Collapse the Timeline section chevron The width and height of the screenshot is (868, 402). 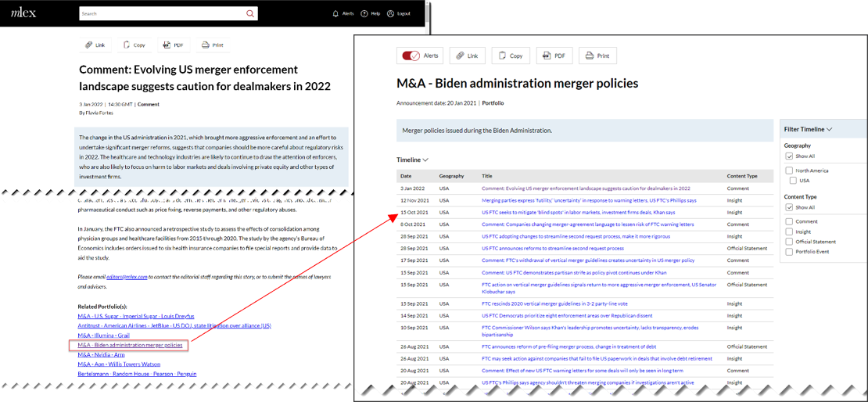[x=425, y=160]
